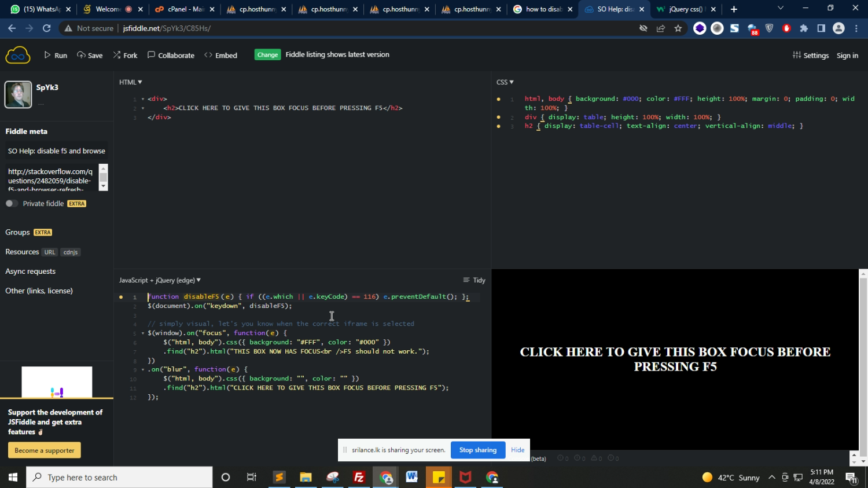The image size is (868, 488).
Task: Click the JSFiddle cloud logo
Action: pyautogui.click(x=17, y=56)
